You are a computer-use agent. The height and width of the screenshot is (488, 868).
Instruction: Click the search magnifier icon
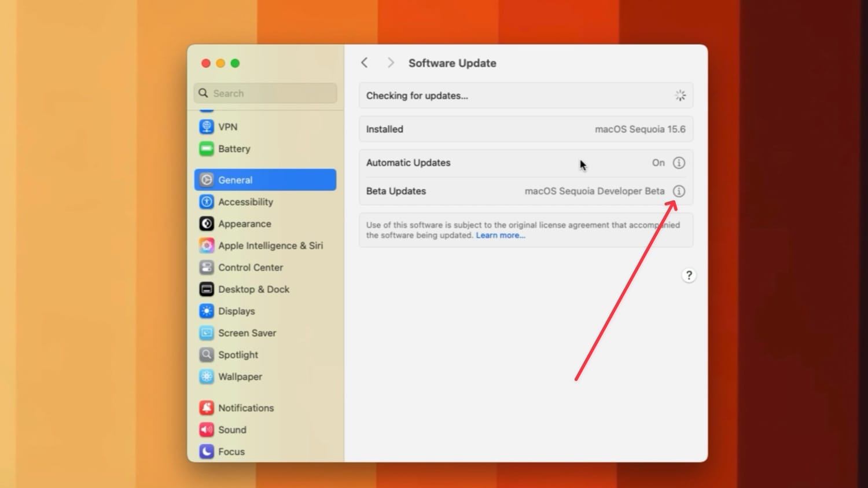[203, 93]
